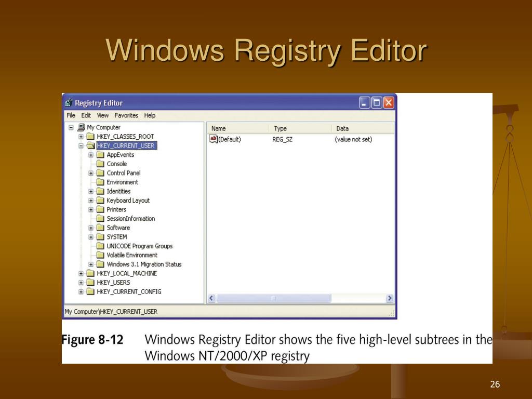Expand the Keyboard Layout key
The height and width of the screenshot is (399, 532).
coord(91,201)
